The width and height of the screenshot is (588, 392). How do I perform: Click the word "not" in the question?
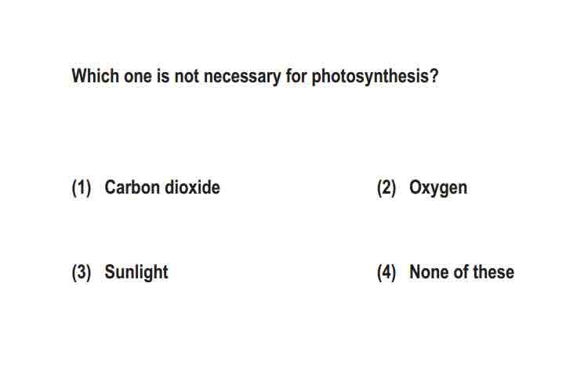(187, 76)
